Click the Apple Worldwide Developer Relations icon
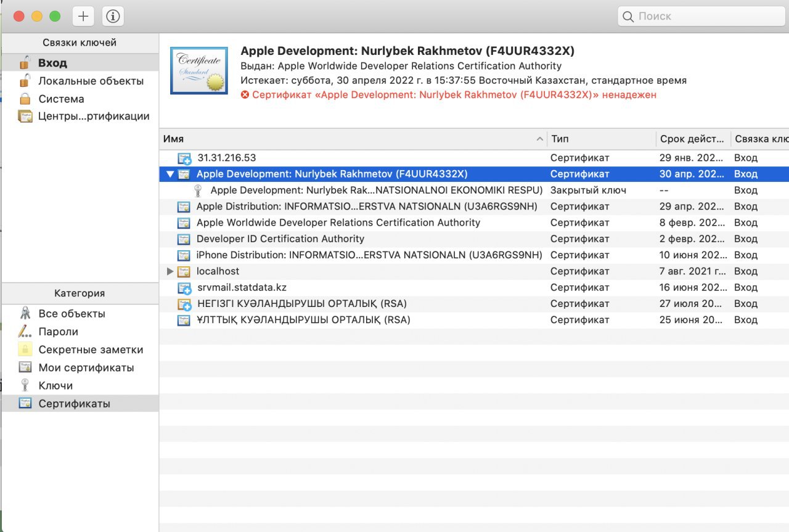 [184, 223]
